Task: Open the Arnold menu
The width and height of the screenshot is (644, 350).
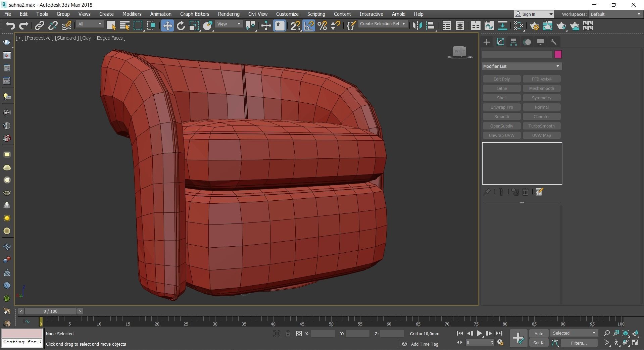Action: click(x=398, y=14)
